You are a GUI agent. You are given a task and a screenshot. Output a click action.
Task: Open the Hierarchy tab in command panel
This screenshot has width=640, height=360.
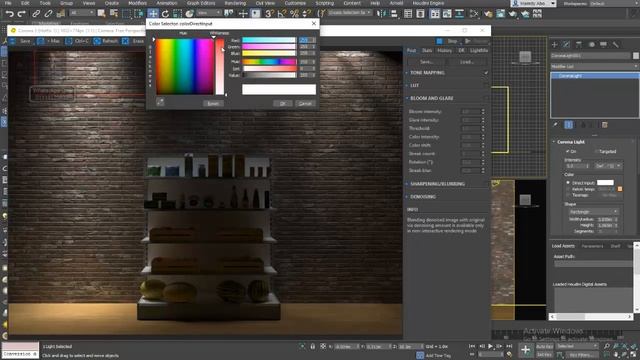579,44
